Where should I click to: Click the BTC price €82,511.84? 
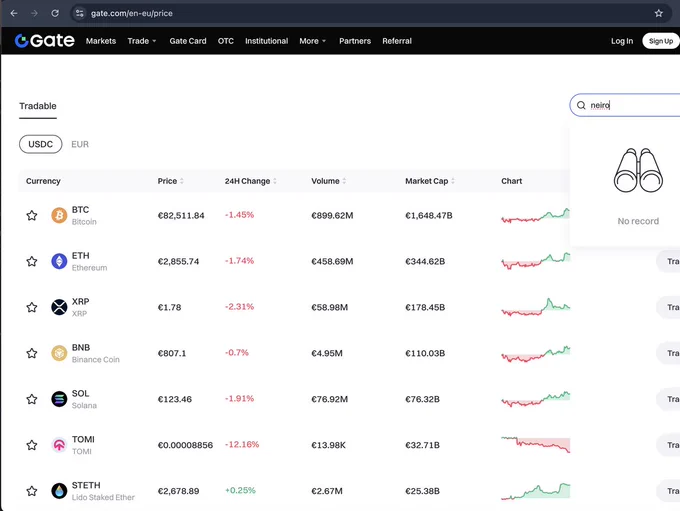(181, 216)
